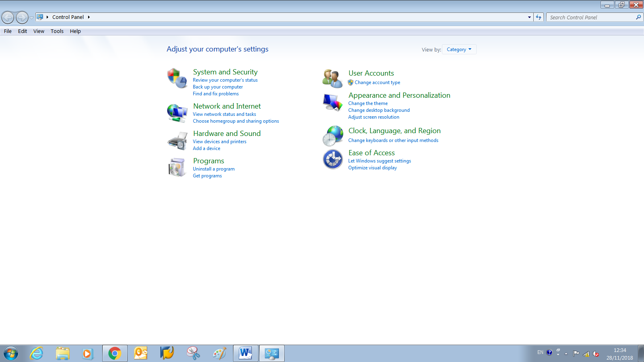Open Outlook from the taskbar

point(141,354)
